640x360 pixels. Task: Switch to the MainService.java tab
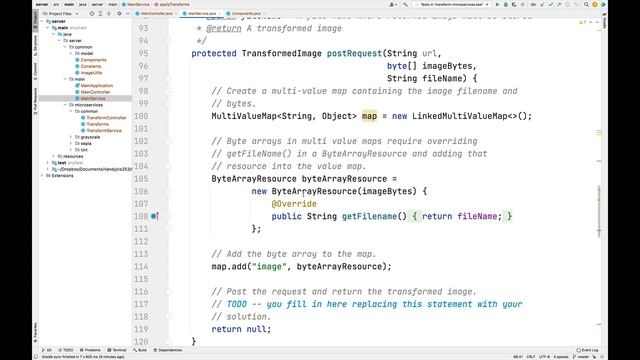202,13
